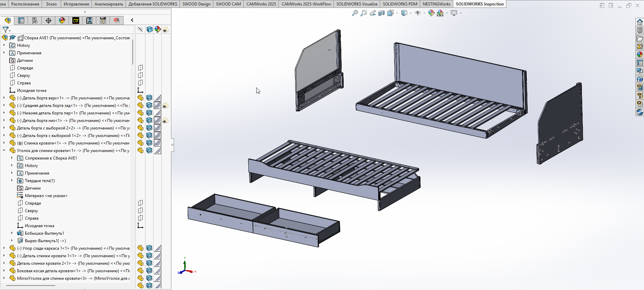Expand the Твердые тела(1) folder
This screenshot has height=290, width=644.
(12, 181)
